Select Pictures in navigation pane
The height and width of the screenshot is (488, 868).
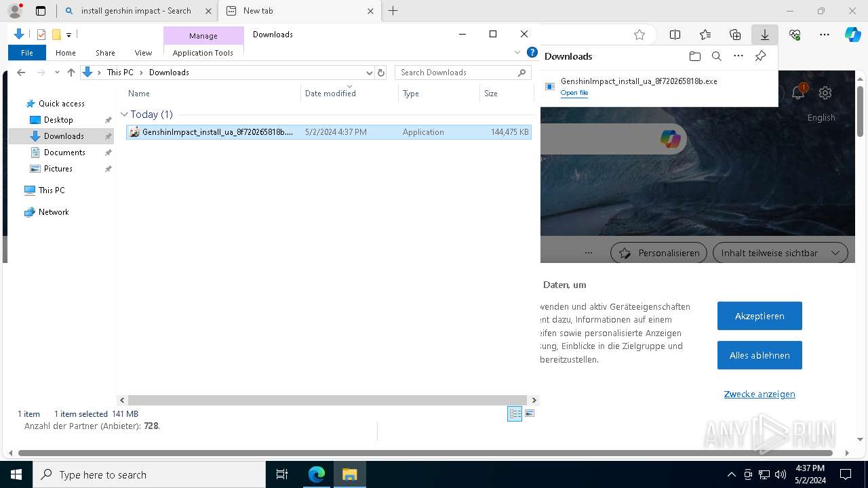coord(58,169)
